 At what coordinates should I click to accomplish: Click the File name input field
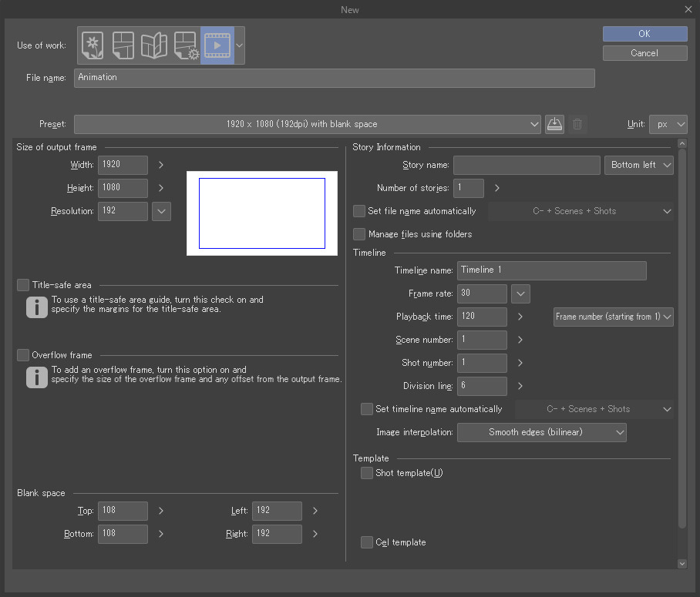[x=334, y=78]
